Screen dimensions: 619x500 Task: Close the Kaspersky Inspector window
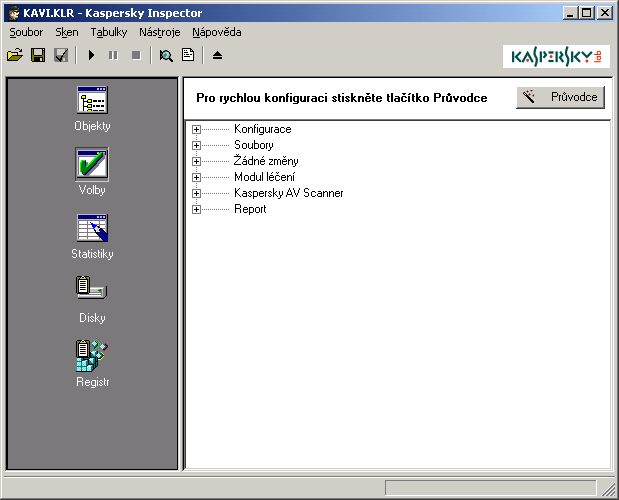(605, 13)
